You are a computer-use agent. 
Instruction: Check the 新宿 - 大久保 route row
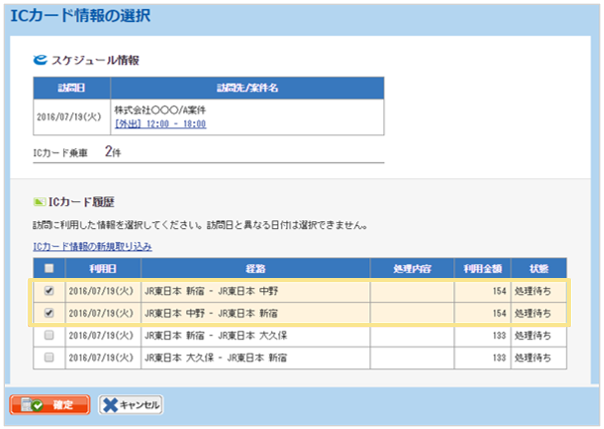(48, 334)
